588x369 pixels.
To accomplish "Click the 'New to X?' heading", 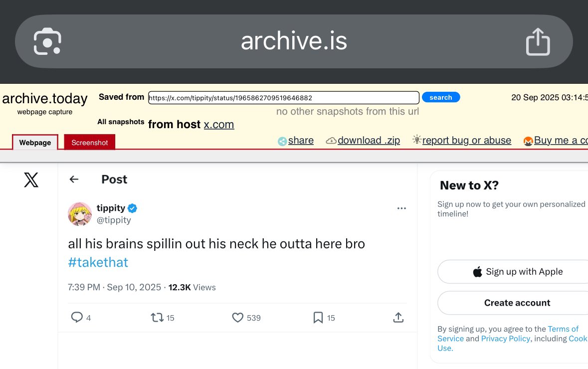I will tap(469, 185).
